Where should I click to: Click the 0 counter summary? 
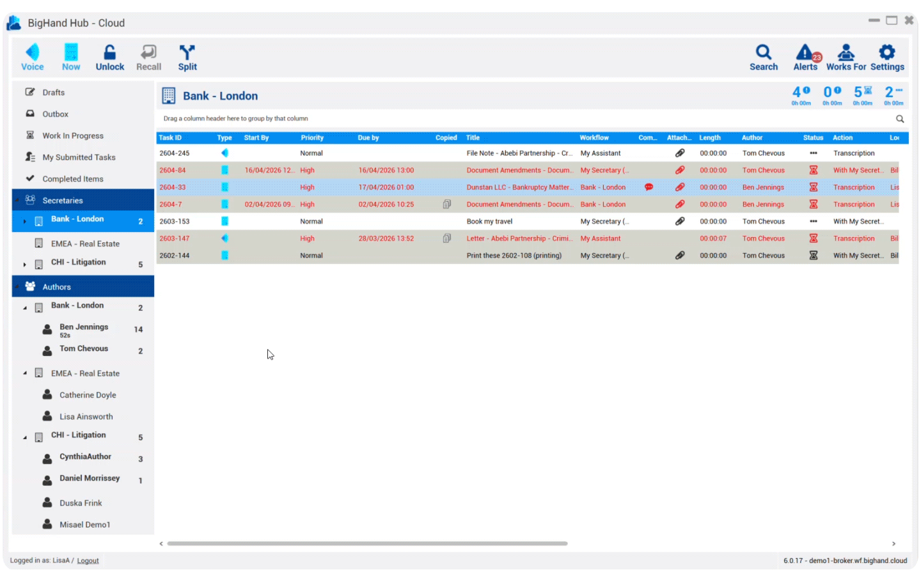coord(832,95)
